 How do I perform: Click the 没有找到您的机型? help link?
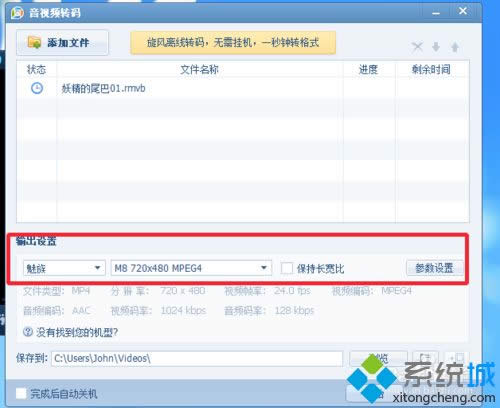coord(77,332)
